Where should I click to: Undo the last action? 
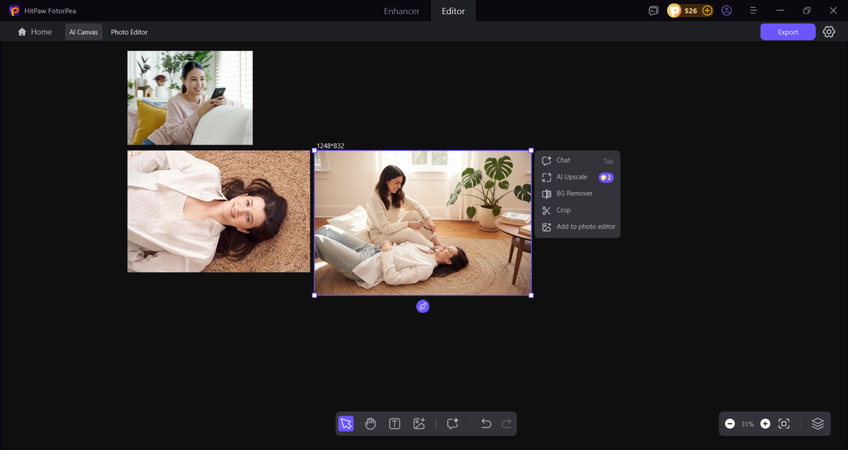pos(486,424)
